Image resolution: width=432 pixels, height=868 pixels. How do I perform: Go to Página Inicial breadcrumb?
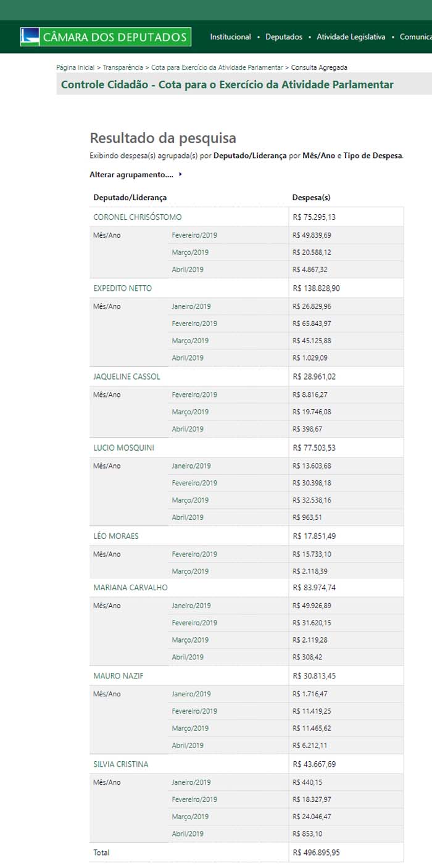(75, 67)
